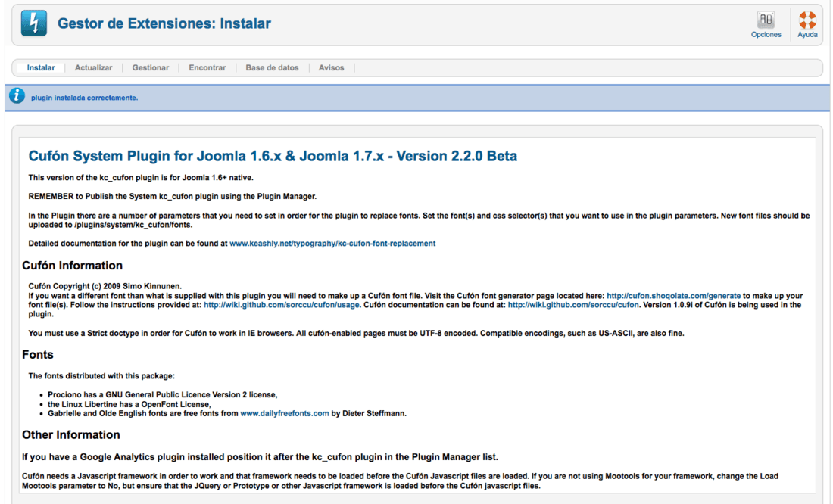Select the Instalar tab

pyautogui.click(x=41, y=68)
